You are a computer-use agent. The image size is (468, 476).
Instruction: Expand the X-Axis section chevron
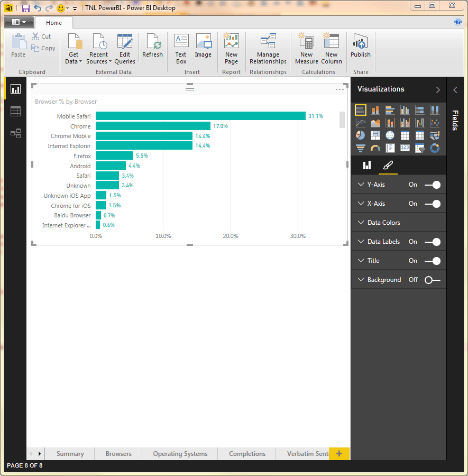[x=361, y=204]
